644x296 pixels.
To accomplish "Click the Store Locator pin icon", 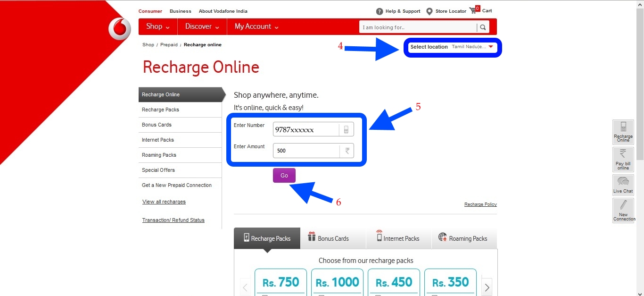I will point(429,11).
